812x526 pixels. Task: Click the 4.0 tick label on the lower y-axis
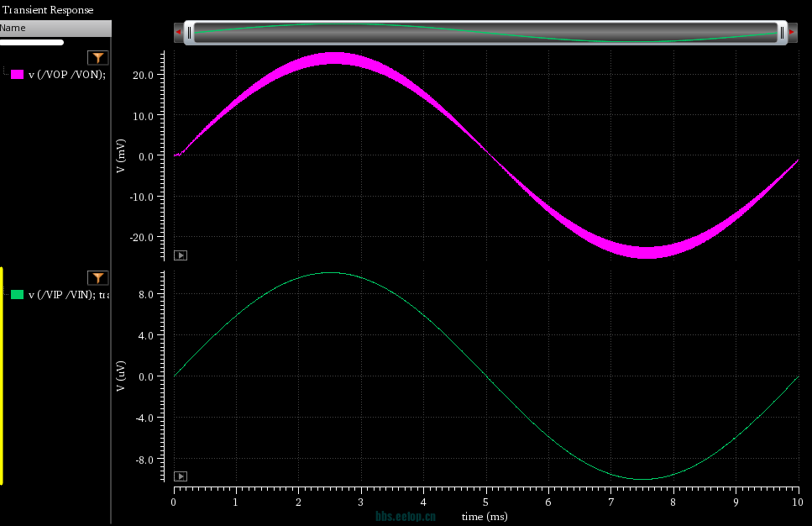tap(146, 336)
